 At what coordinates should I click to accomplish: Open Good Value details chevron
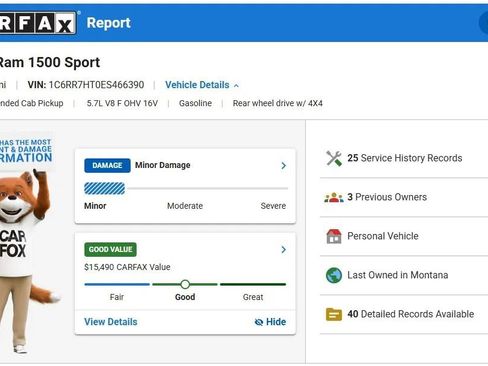tap(283, 250)
